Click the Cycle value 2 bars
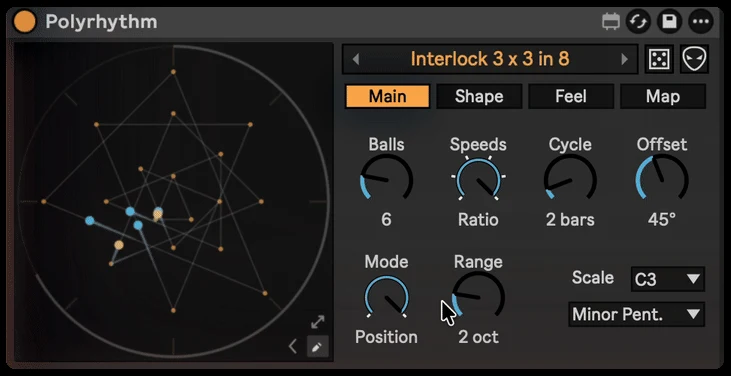731x376 pixels. tap(570, 219)
